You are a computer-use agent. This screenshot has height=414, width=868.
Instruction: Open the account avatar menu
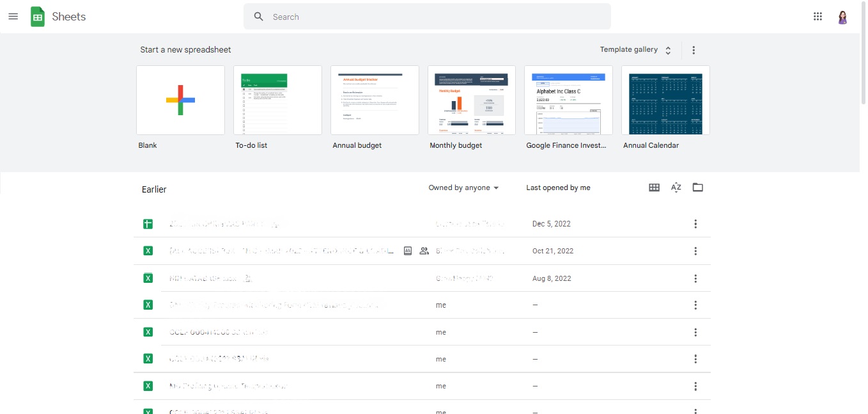[x=842, y=17]
